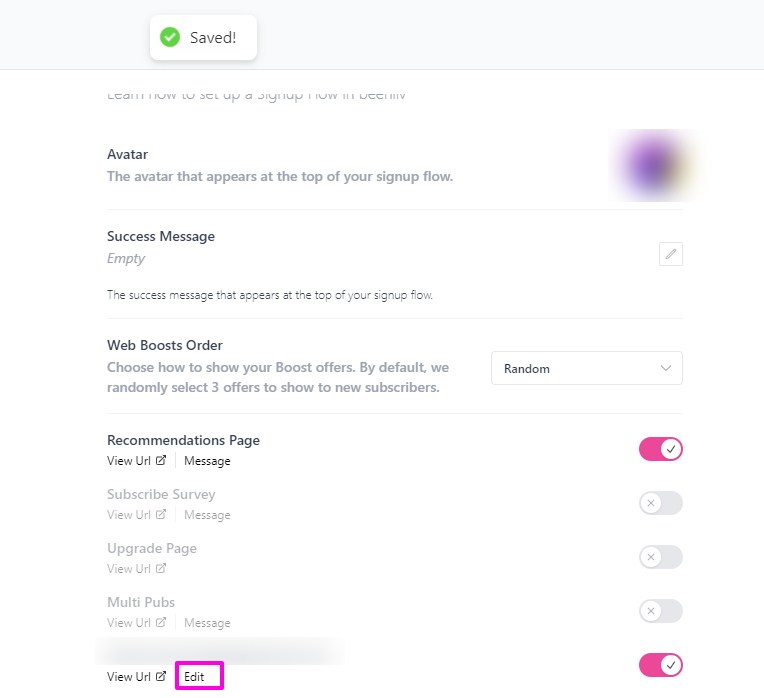Click Upgrade Page external link icon

coord(161,569)
